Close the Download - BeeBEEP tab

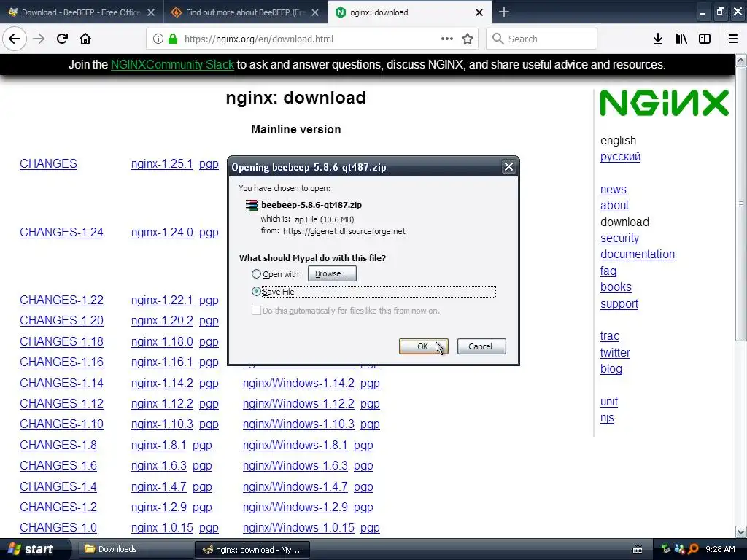[x=151, y=12]
